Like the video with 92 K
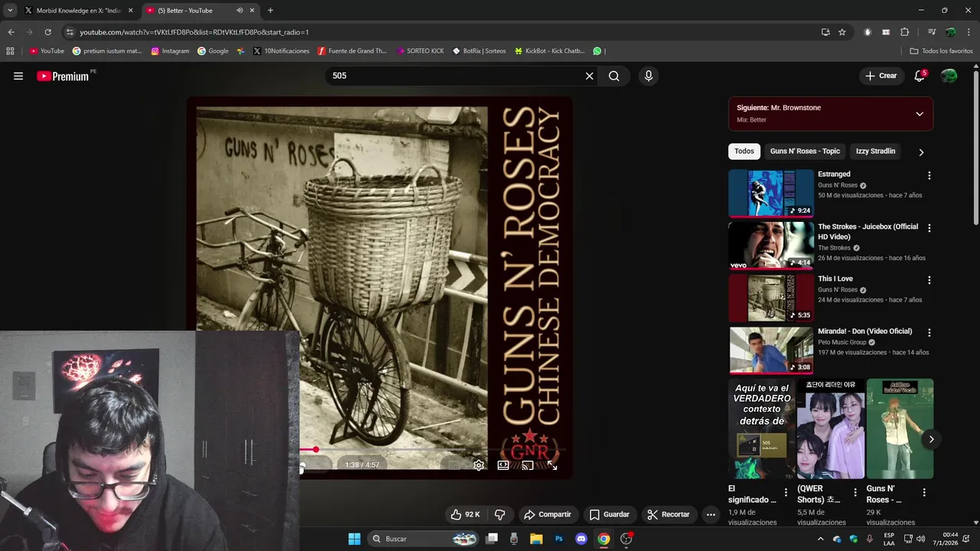 click(465, 514)
